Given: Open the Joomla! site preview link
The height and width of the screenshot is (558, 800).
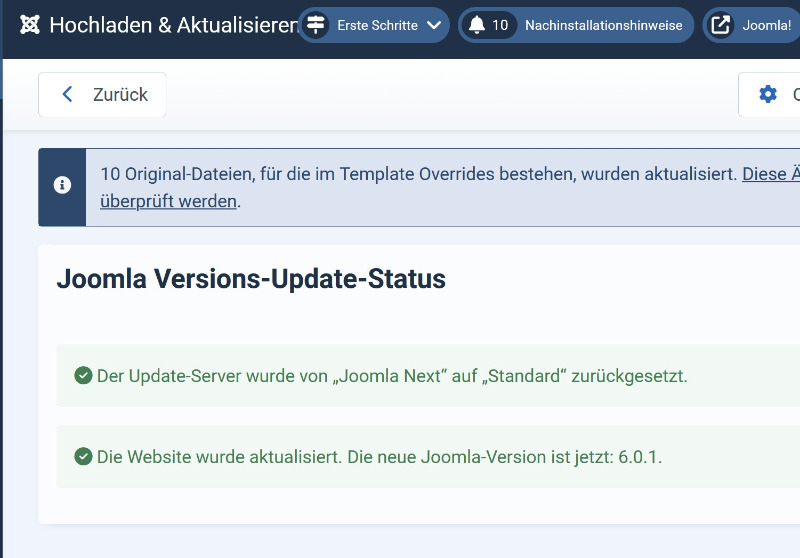Looking at the screenshot, I should pyautogui.click(x=766, y=25).
